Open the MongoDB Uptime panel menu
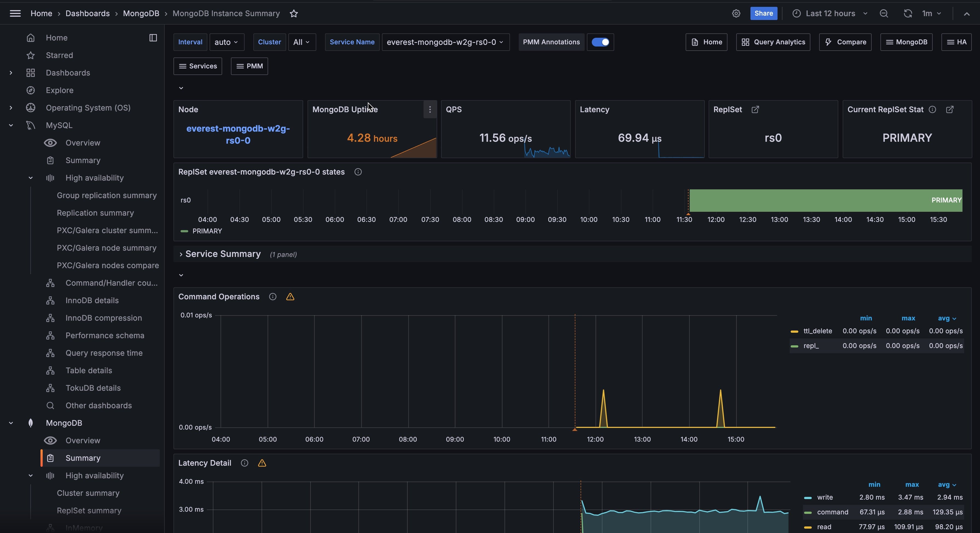 pyautogui.click(x=430, y=109)
